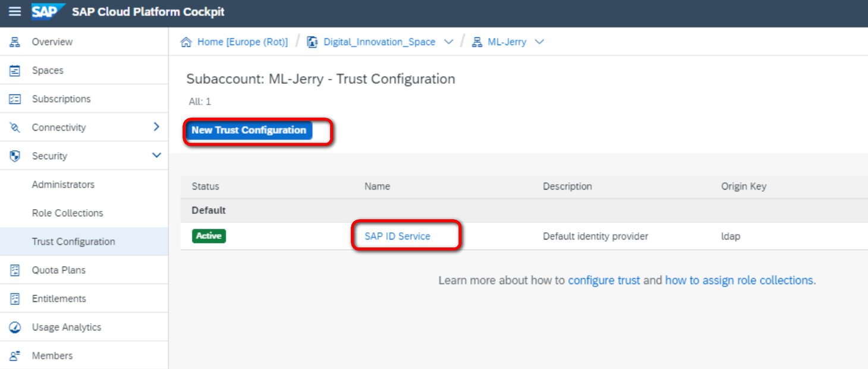
Task: Collapse the Security menu chevron
Action: coord(156,156)
